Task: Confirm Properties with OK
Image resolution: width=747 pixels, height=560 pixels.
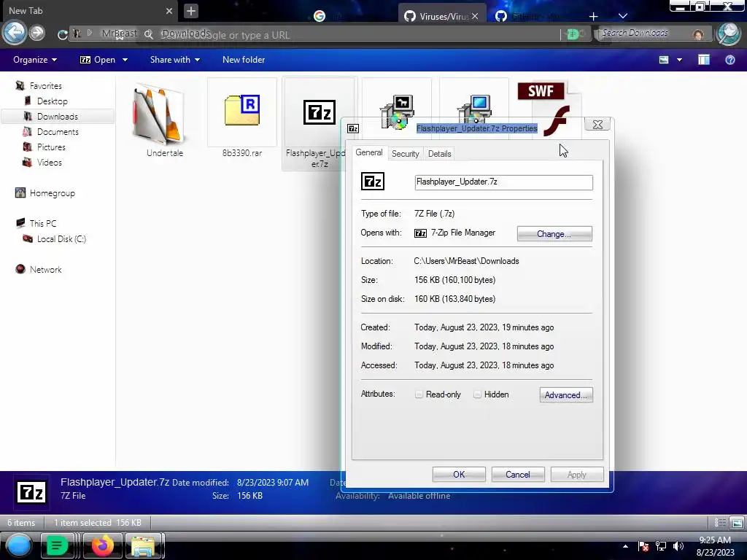Action: click(459, 474)
